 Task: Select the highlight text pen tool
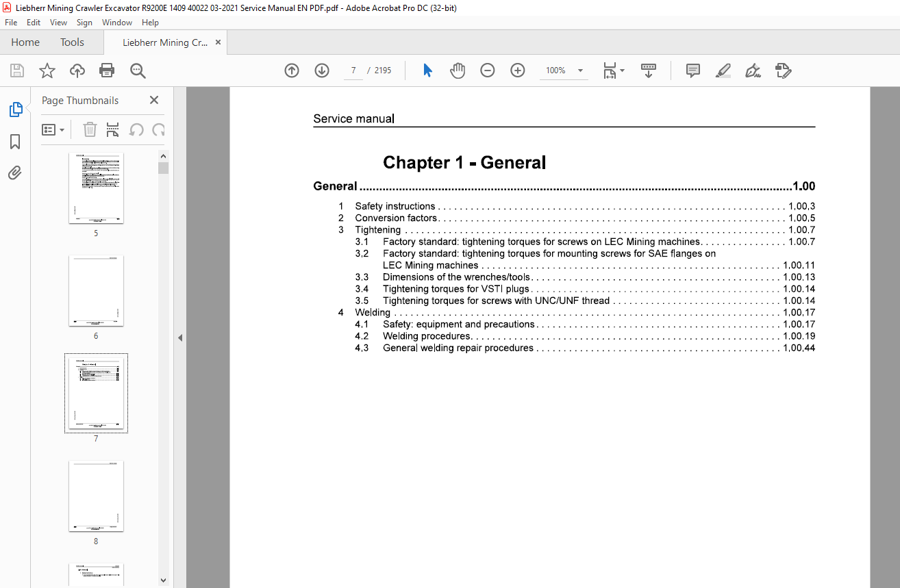(723, 71)
